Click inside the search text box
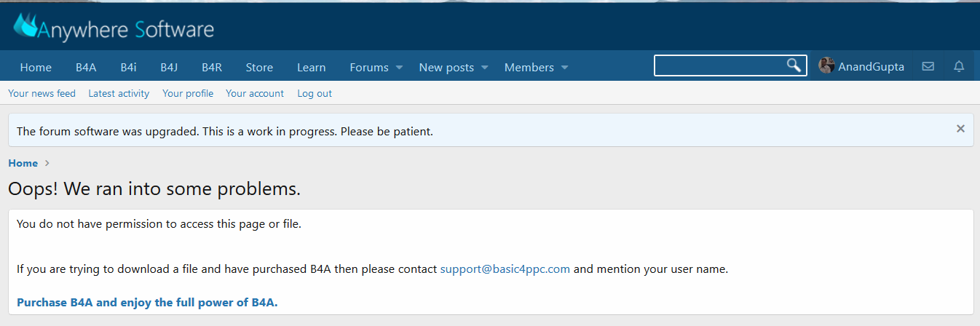 click(719, 66)
